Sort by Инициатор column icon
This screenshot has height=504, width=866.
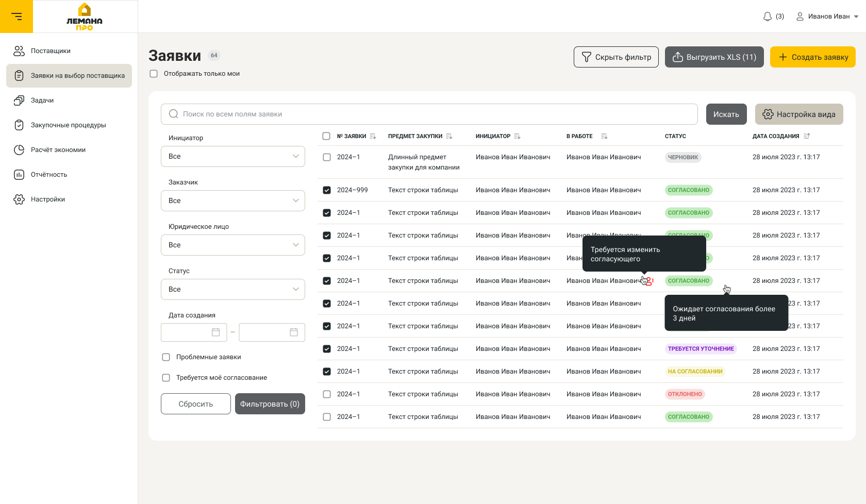point(517,137)
